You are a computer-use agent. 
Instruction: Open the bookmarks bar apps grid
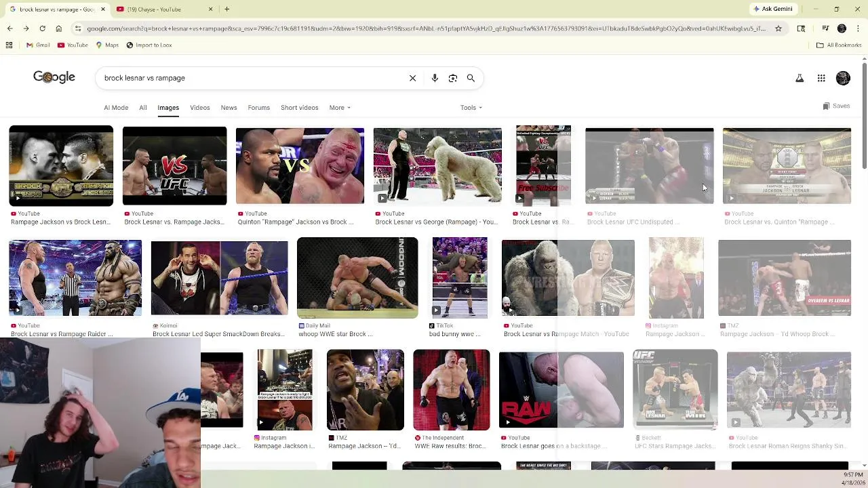click(9, 45)
